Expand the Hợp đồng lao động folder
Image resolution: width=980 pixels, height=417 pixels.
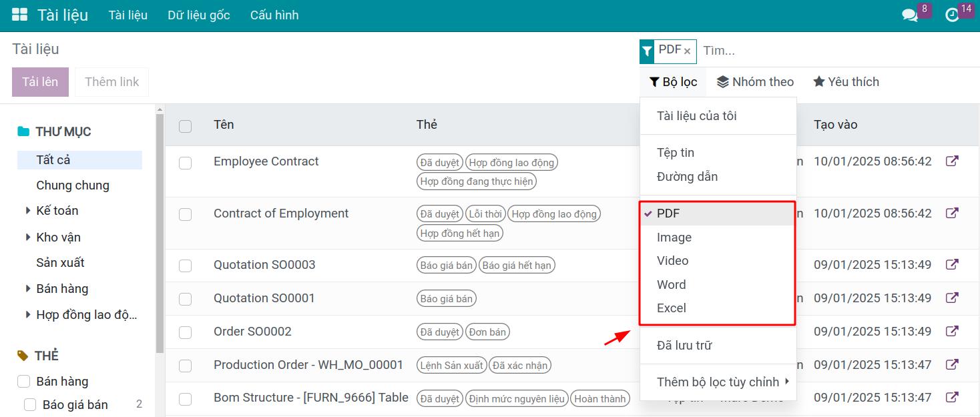point(28,315)
